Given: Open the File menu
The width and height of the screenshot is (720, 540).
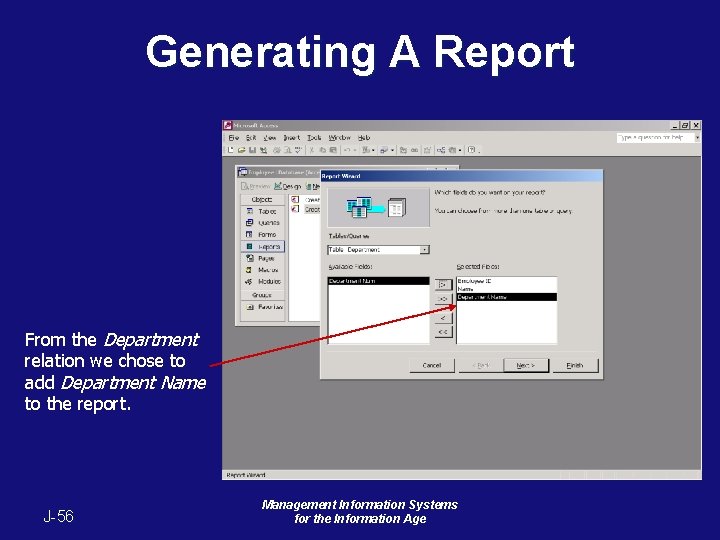Looking at the screenshot, I should tap(234, 138).
